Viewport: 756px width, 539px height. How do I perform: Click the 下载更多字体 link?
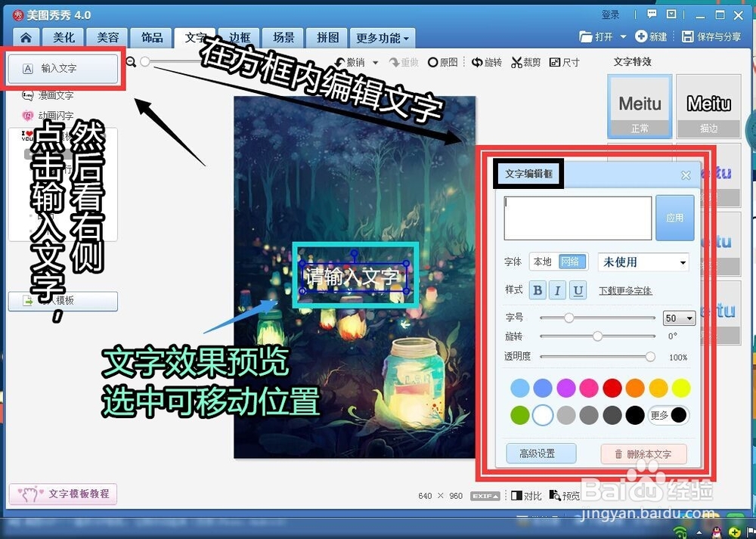625,291
